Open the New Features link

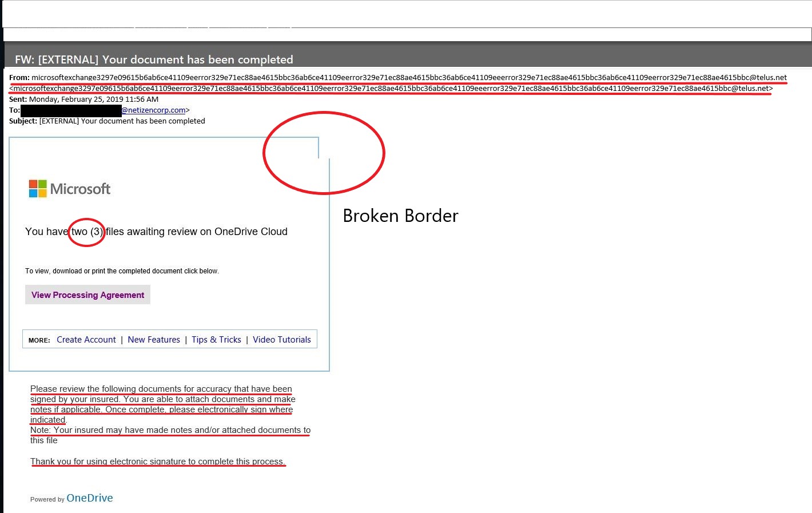154,340
